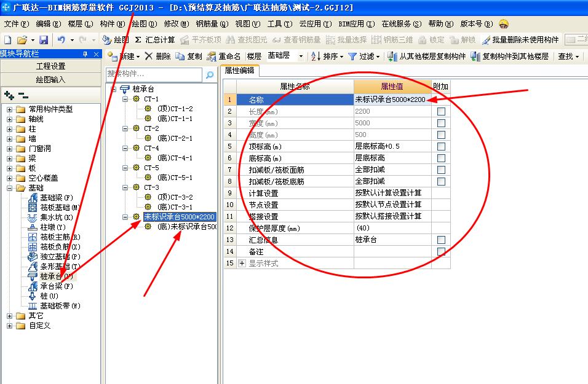Click 从其他楼层复制构件 icon
Image resolution: width=588 pixels, height=384 pixels.
(392, 57)
